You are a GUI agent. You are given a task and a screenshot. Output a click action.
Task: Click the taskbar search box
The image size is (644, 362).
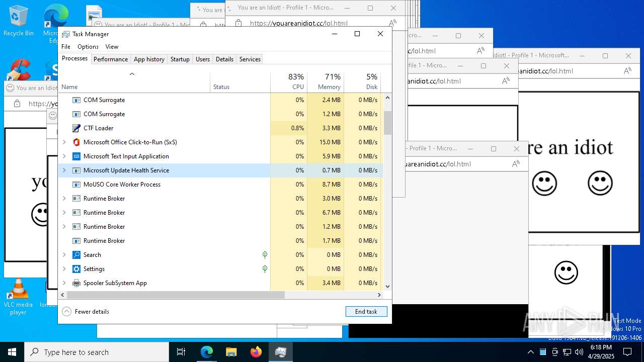point(97,352)
